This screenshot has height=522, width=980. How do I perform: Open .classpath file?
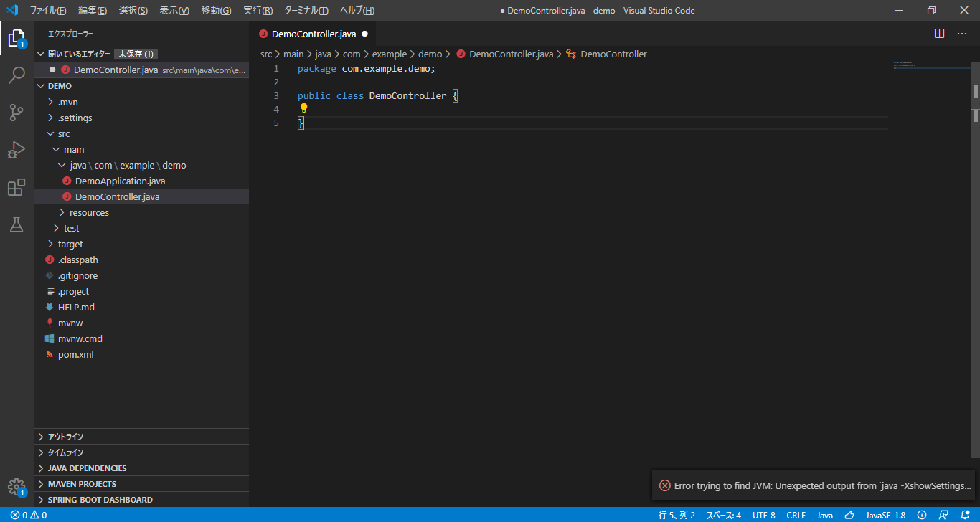[141, 260]
